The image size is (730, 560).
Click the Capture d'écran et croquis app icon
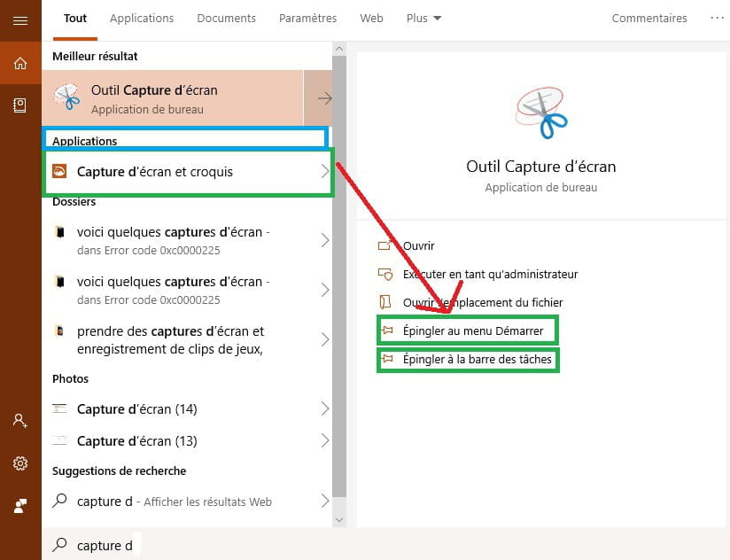pyautogui.click(x=59, y=171)
